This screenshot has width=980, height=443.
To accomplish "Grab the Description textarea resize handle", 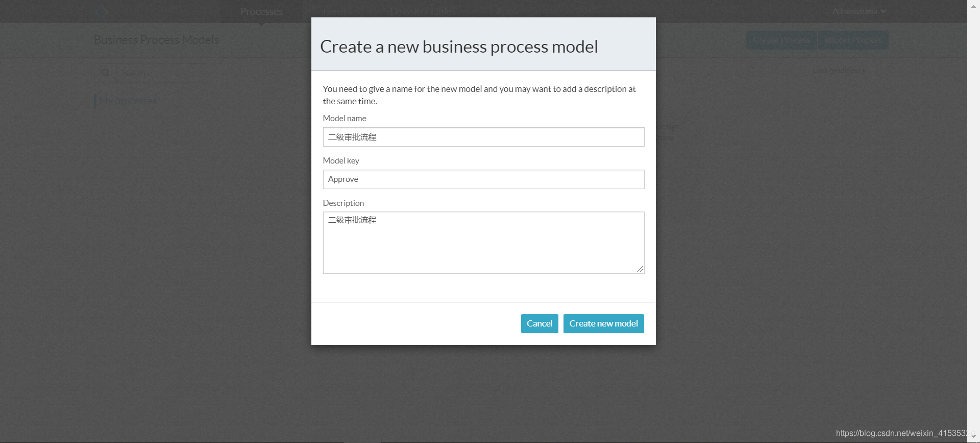I will pyautogui.click(x=640, y=269).
